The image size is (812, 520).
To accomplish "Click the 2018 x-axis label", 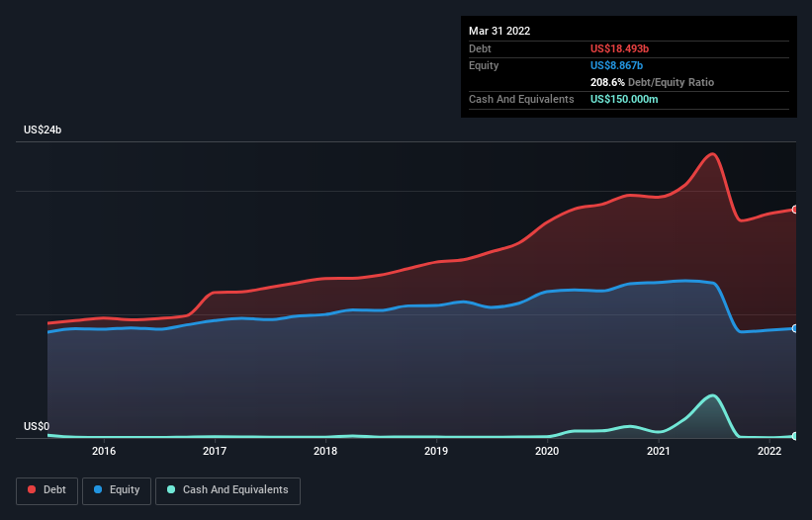I will (325, 451).
